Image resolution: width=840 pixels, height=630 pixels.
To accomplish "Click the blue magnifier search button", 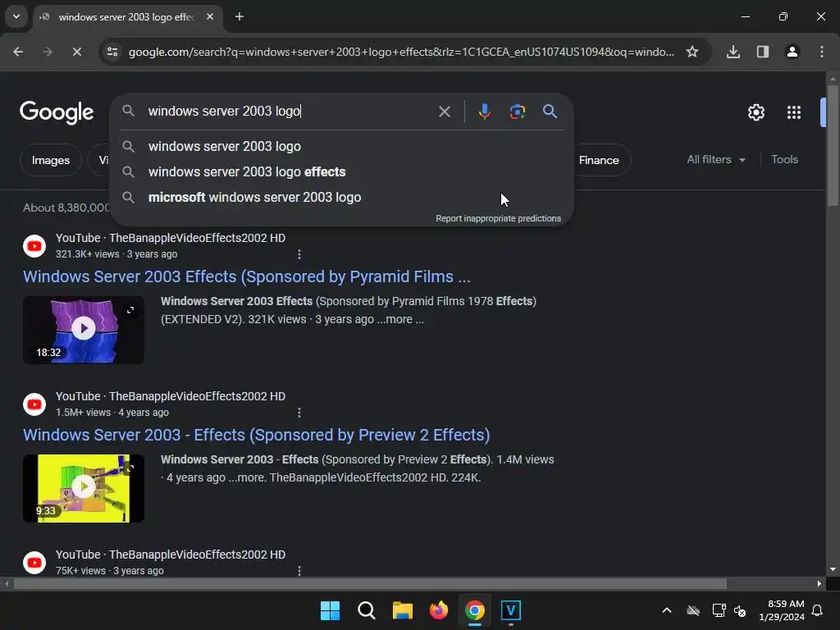I will pyautogui.click(x=550, y=112).
